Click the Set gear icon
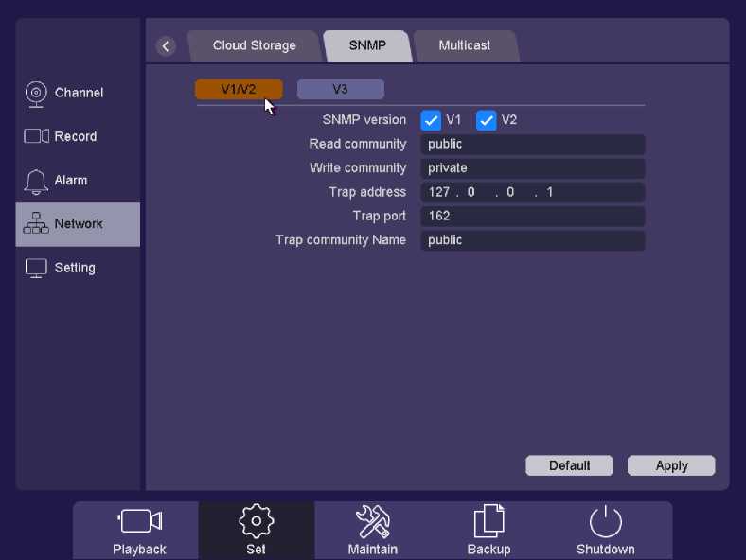 pyautogui.click(x=257, y=522)
